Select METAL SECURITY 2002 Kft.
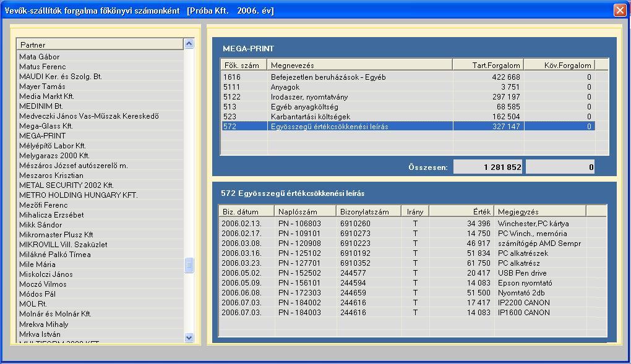 [100, 185]
